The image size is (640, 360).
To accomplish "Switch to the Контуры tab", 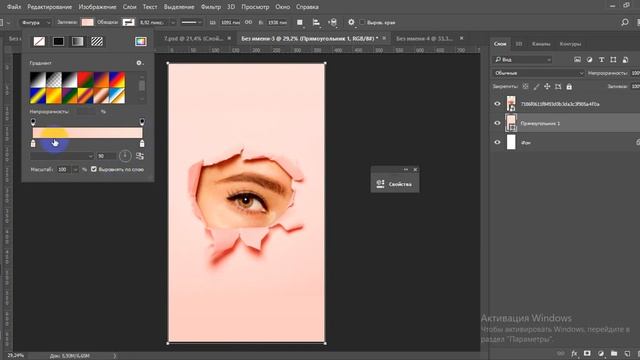I will [x=570, y=44].
